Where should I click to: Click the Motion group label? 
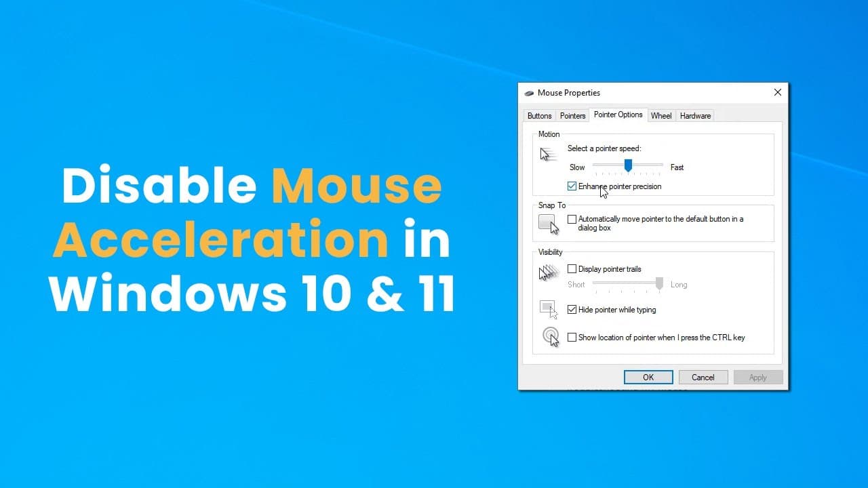coord(549,134)
